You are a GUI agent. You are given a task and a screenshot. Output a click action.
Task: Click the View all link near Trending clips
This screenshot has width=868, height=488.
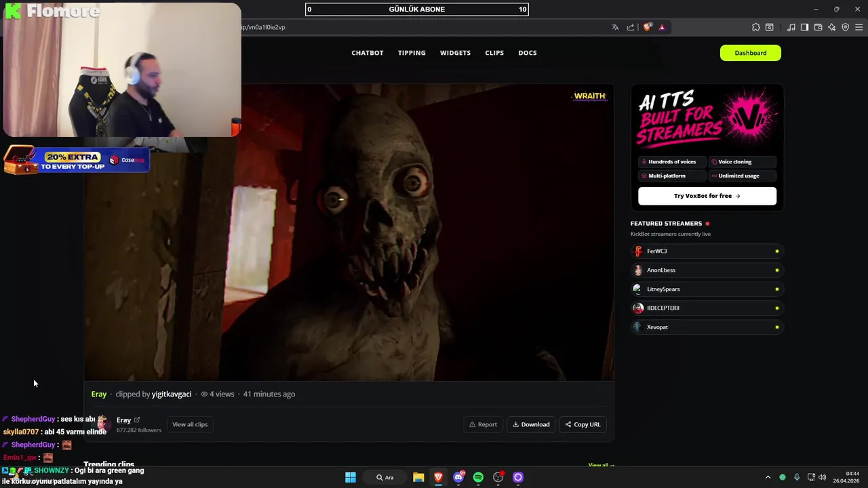click(x=601, y=465)
